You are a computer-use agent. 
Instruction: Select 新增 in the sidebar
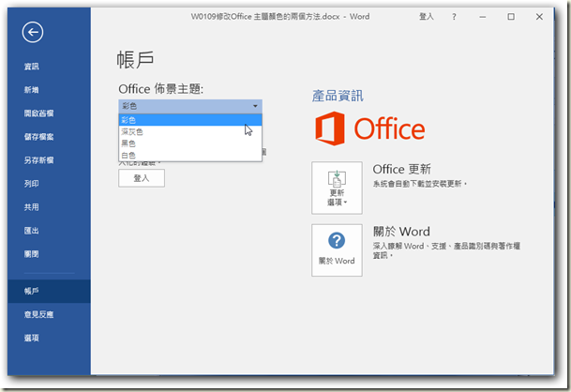32,90
